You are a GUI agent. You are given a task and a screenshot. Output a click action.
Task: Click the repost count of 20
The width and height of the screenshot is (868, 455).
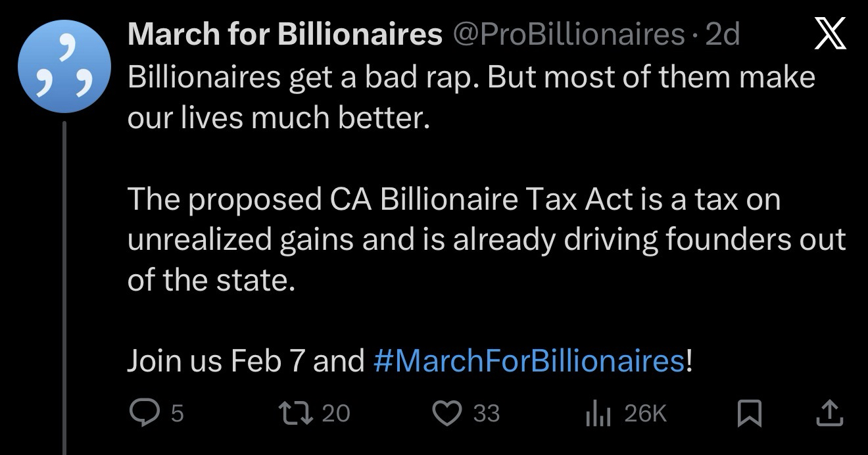tap(337, 414)
